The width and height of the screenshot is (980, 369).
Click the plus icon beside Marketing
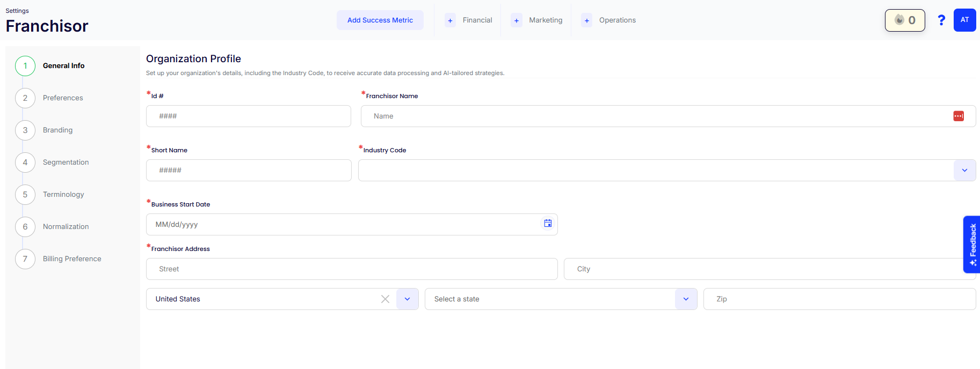click(x=516, y=21)
